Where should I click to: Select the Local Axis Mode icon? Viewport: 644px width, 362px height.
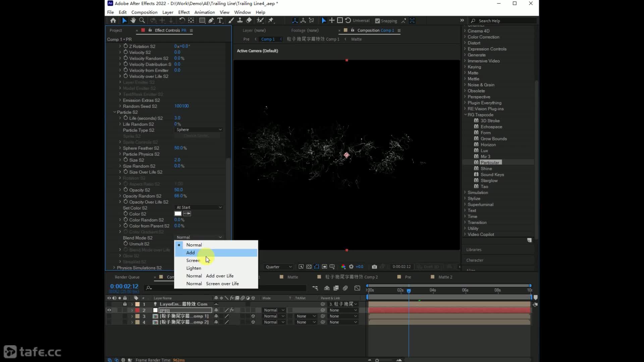tap(295, 20)
